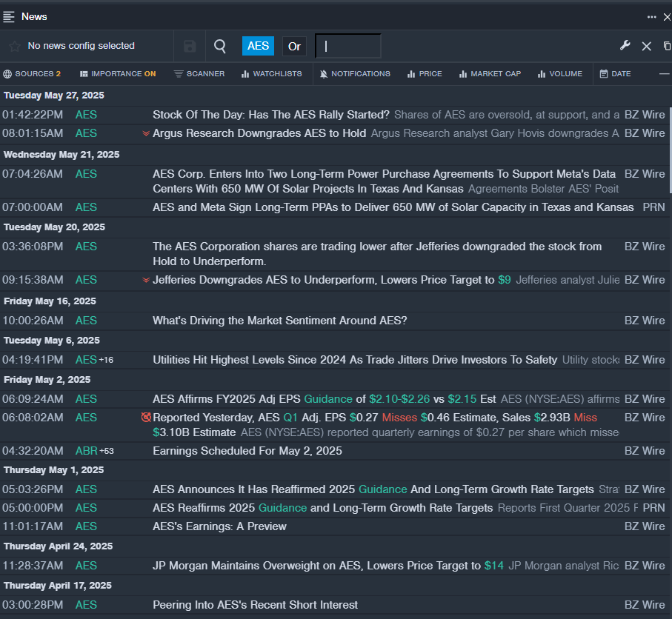Click earnings miss icon on Reported Yesterday row
This screenshot has width=672, height=619.
tap(146, 418)
